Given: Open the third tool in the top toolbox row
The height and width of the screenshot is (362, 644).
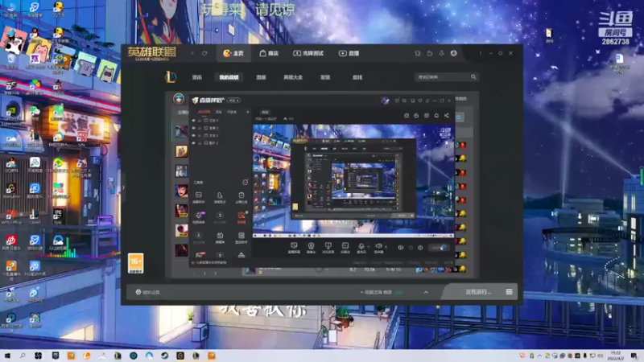Looking at the screenshot, I should (241, 197).
